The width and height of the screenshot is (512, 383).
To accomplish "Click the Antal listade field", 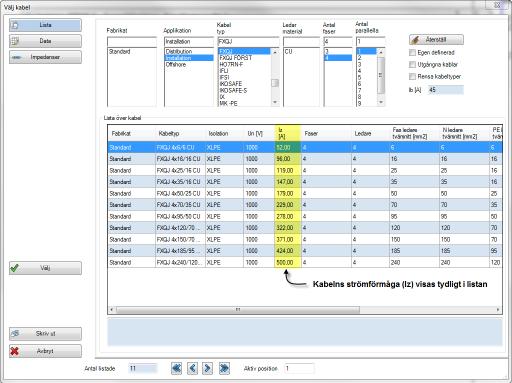I will coord(142,369).
